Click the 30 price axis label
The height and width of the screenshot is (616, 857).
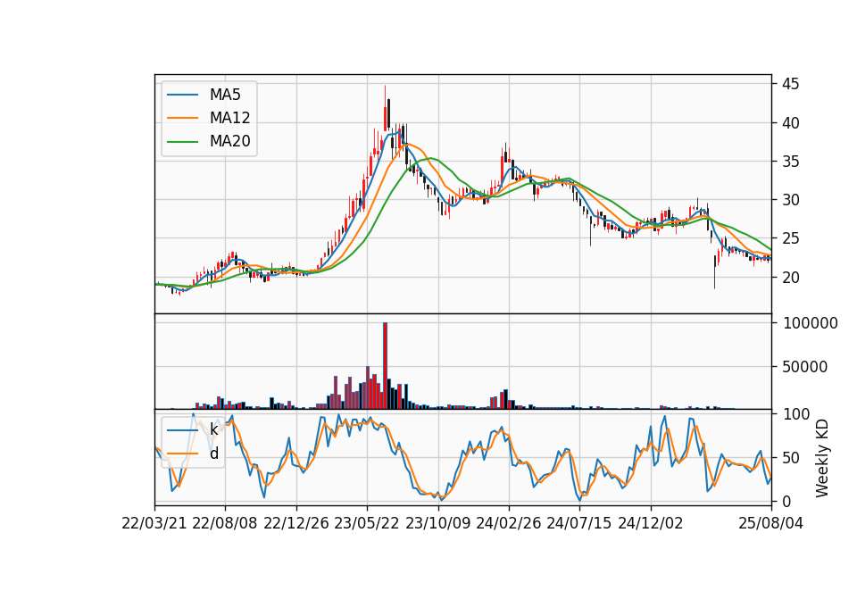(x=790, y=200)
